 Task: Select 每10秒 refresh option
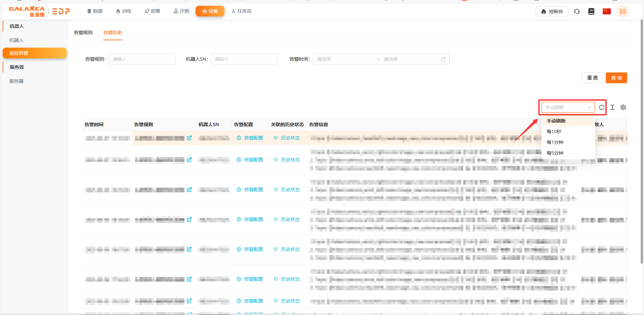click(554, 132)
